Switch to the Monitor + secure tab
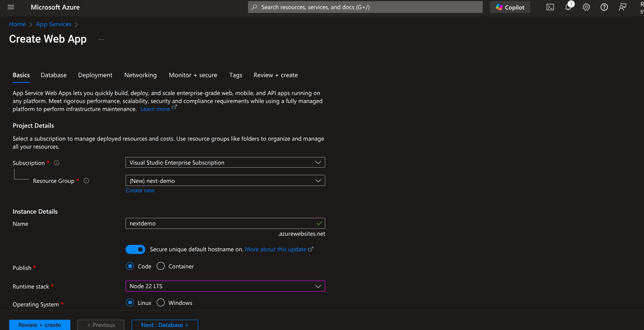This screenshot has height=330, width=644. (193, 75)
